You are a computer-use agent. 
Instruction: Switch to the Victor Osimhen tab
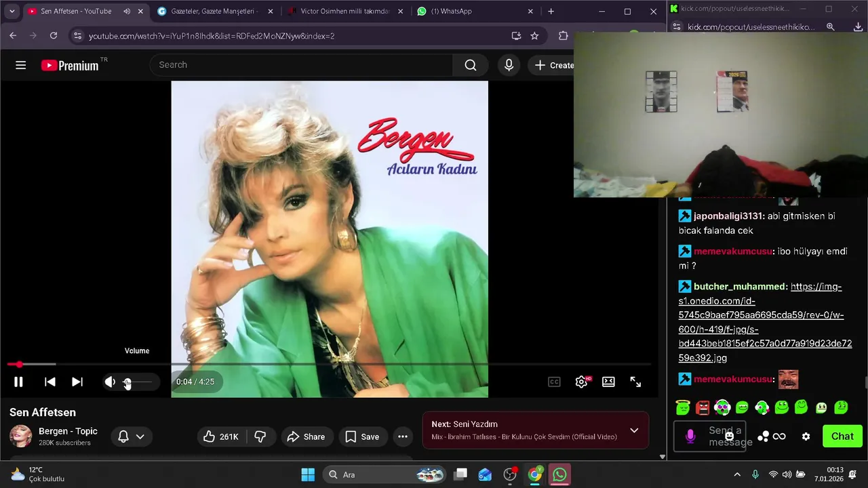coord(344,12)
